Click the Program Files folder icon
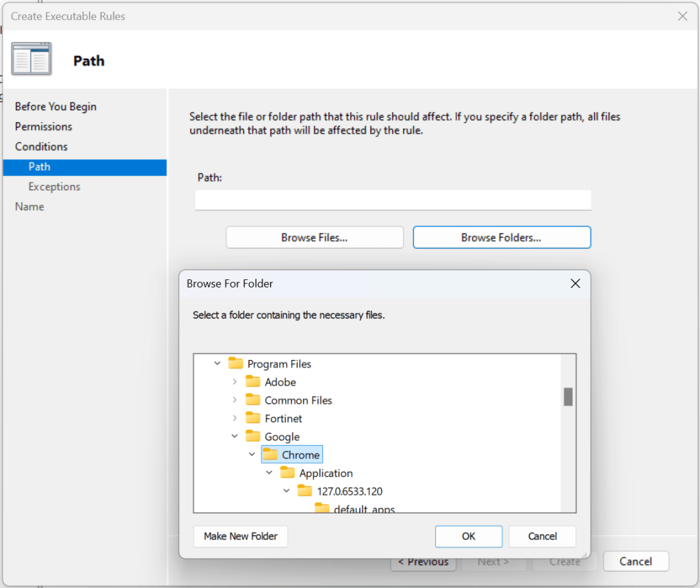 coord(236,363)
